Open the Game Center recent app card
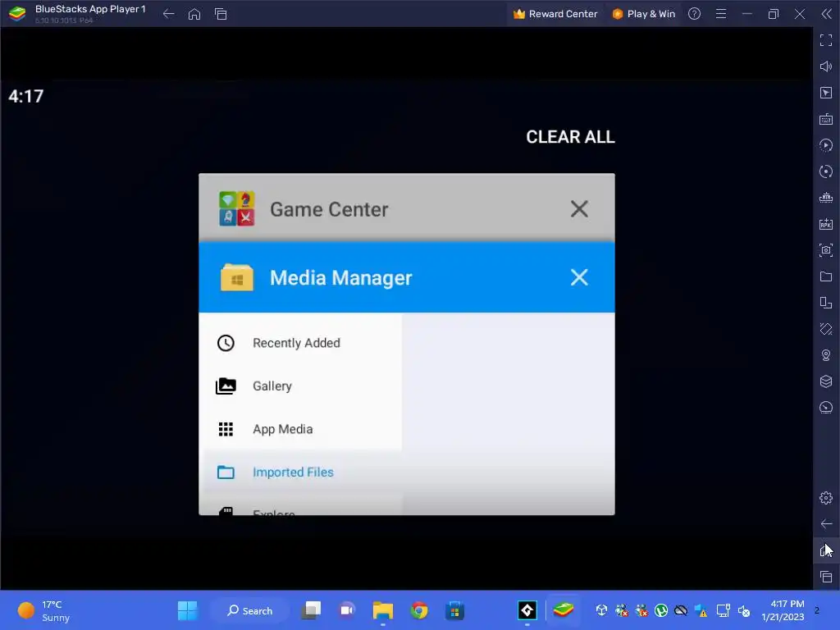 [407, 208]
